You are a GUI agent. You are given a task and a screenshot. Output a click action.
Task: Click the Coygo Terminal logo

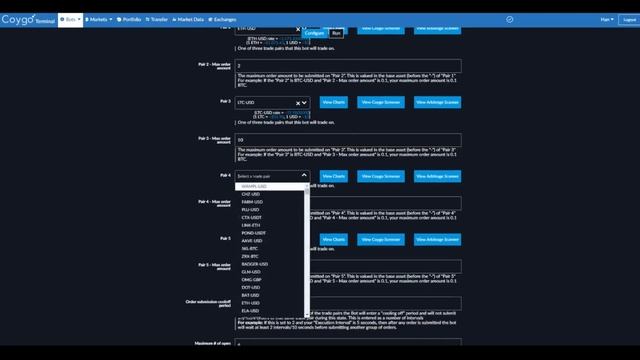[x=28, y=20]
